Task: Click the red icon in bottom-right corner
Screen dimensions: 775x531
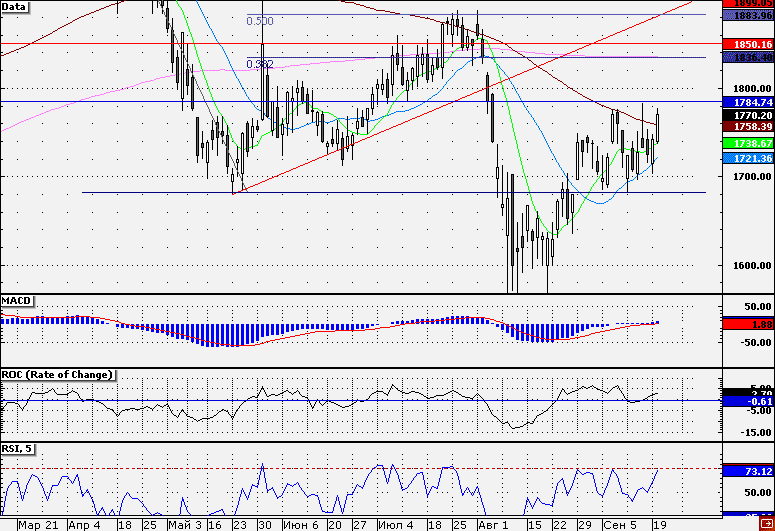Action: coord(766,523)
